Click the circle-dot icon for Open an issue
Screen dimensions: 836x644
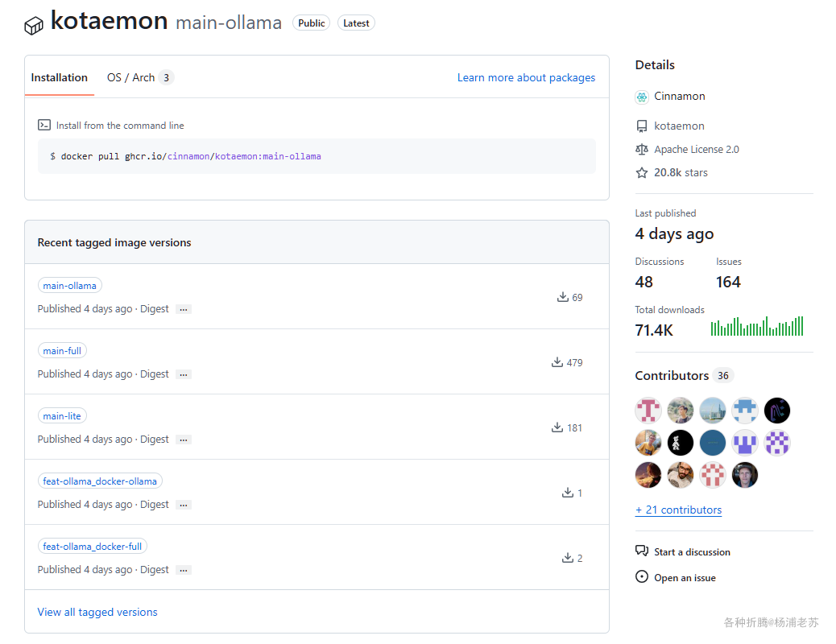click(x=642, y=577)
